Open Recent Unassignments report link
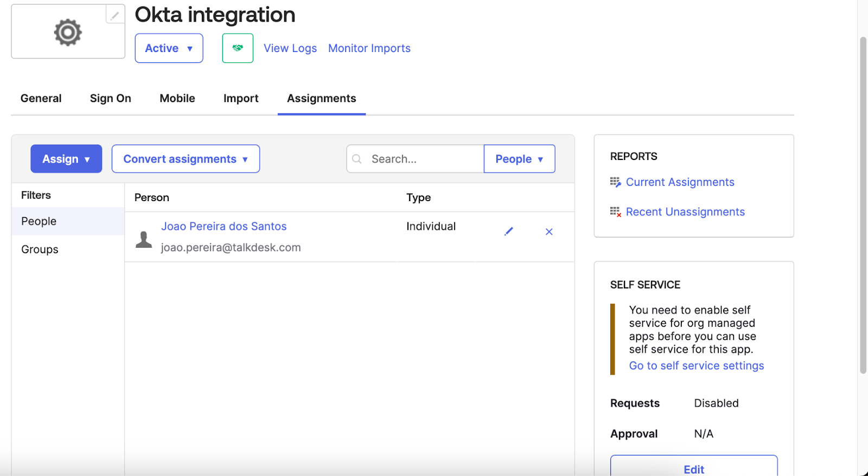Viewport: 868px width, 476px height. 685,212
